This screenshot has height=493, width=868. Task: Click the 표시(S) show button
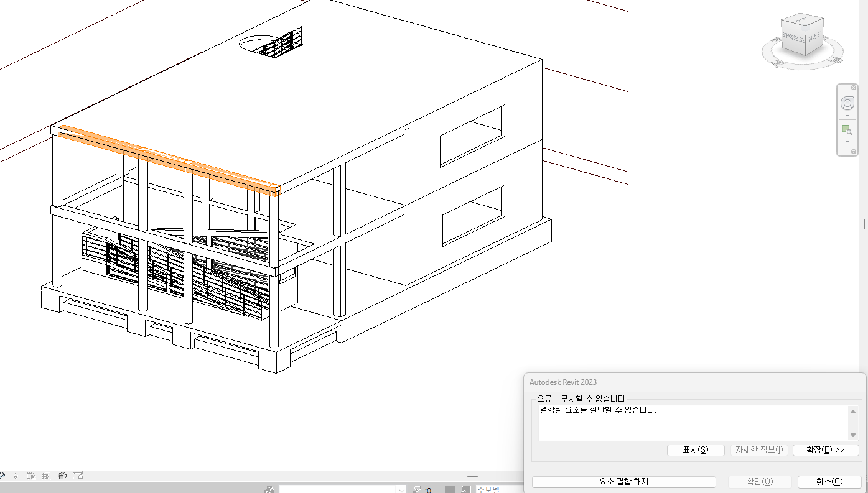(x=695, y=450)
